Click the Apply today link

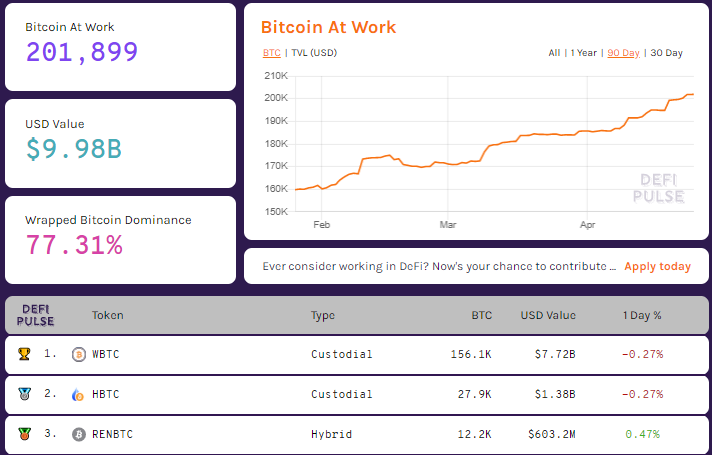[x=657, y=266]
